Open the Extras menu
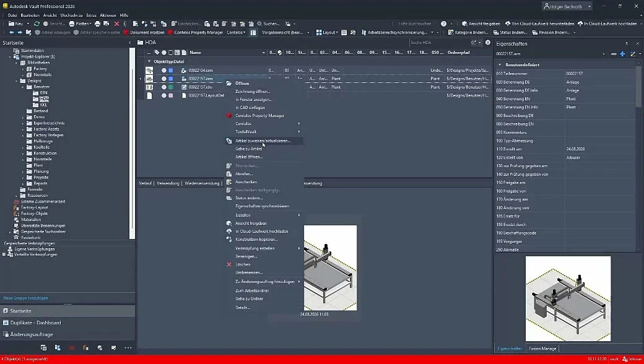Viewport: 644px width, 364px height. point(91,15)
